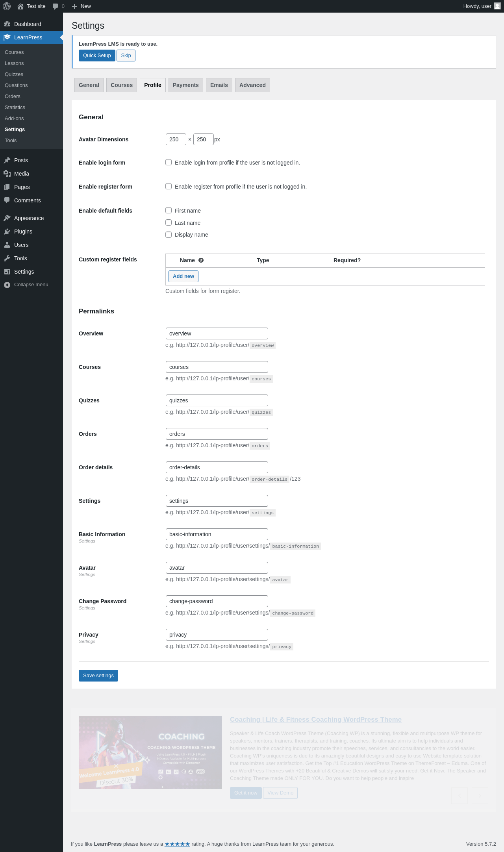Open Add-ons in the LearnPress submenu
The height and width of the screenshot is (852, 504).
coord(14,119)
